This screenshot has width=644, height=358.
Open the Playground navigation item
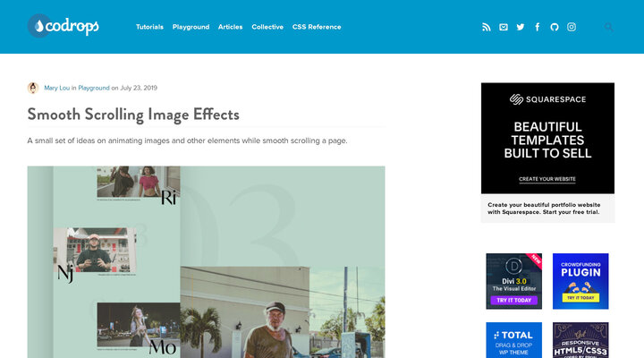pos(191,27)
